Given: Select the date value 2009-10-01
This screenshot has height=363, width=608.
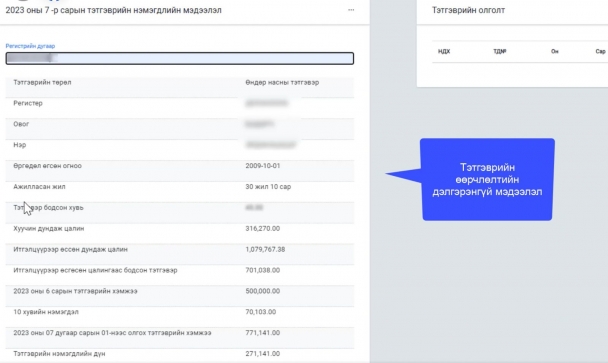Looking at the screenshot, I should coord(263,166).
